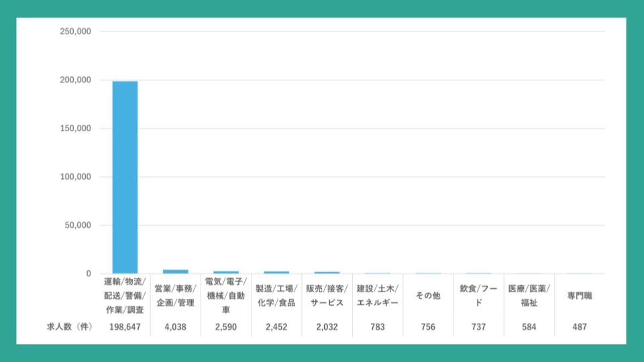644x362 pixels.
Task: Click the 487 value under 専門職
Action: click(x=580, y=327)
